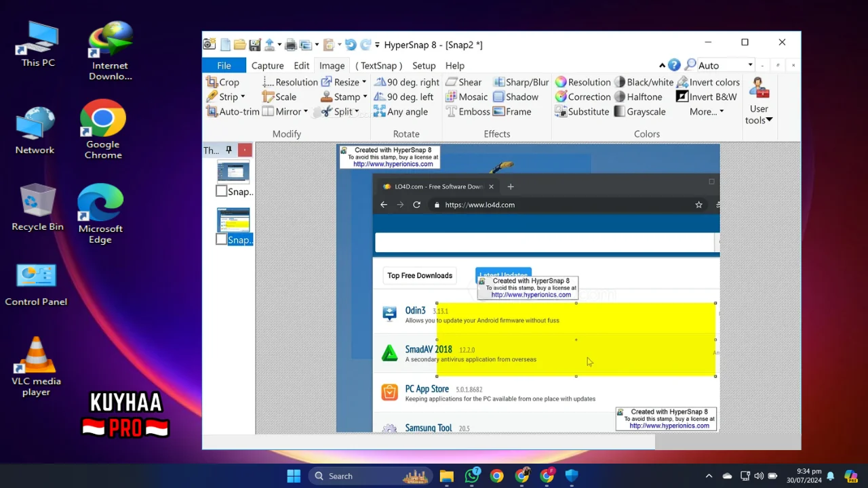Open the File menu
The width and height of the screenshot is (868, 488).
click(x=224, y=66)
